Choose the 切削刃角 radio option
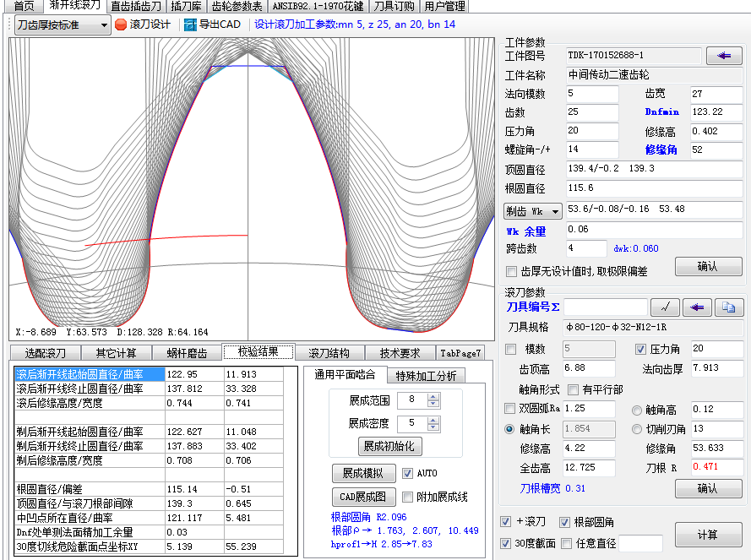The height and width of the screenshot is (560, 751). (636, 429)
